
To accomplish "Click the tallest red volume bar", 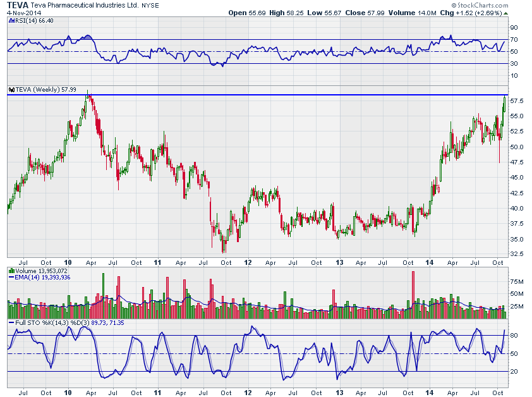I will coord(413,290).
